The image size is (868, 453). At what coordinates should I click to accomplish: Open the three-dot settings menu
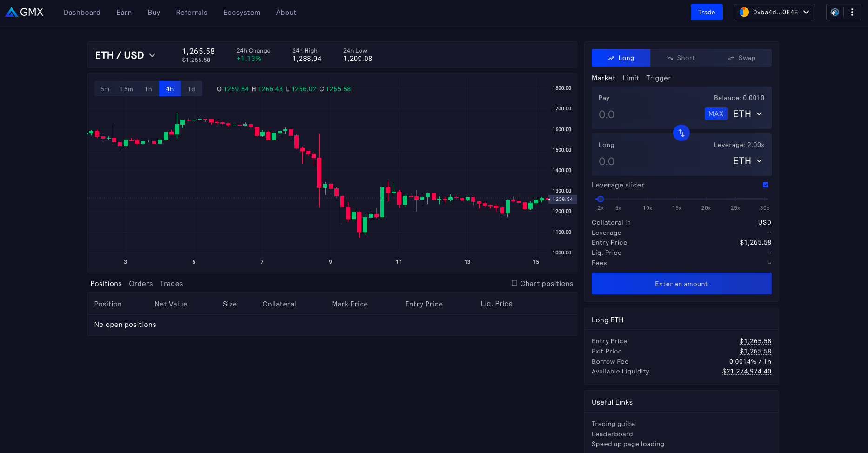852,13
